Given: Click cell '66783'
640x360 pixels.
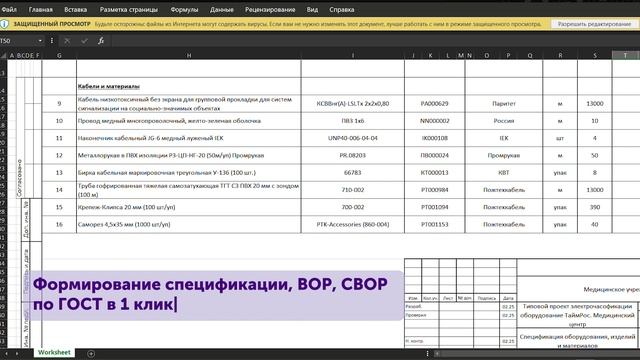Looking at the screenshot, I should pyautogui.click(x=353, y=173).
